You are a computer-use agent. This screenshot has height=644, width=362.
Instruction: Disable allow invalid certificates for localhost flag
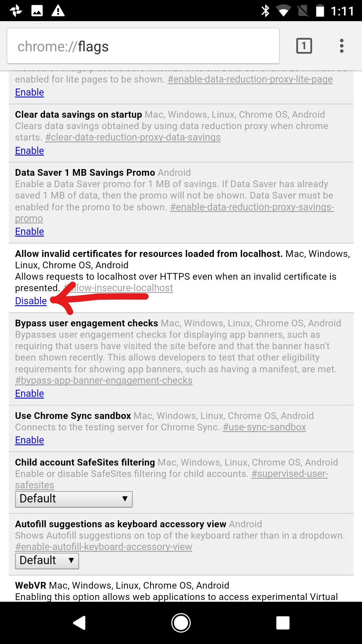(31, 301)
